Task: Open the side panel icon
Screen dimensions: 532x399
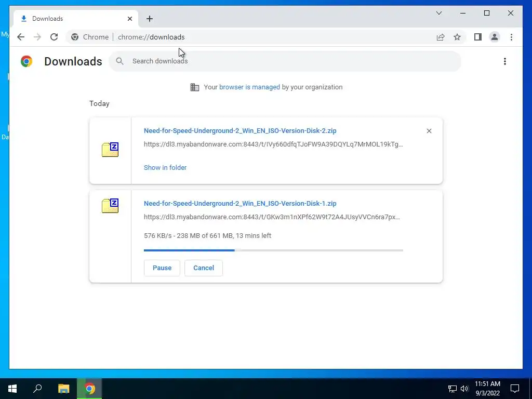Action: coord(478,37)
